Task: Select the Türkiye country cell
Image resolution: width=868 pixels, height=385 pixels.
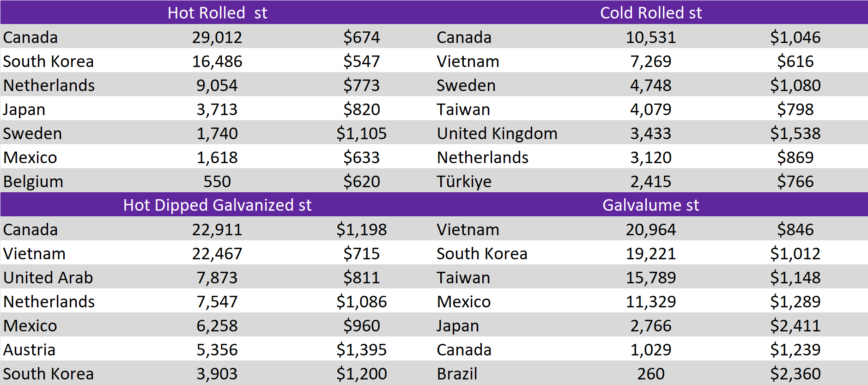Action: [464, 182]
